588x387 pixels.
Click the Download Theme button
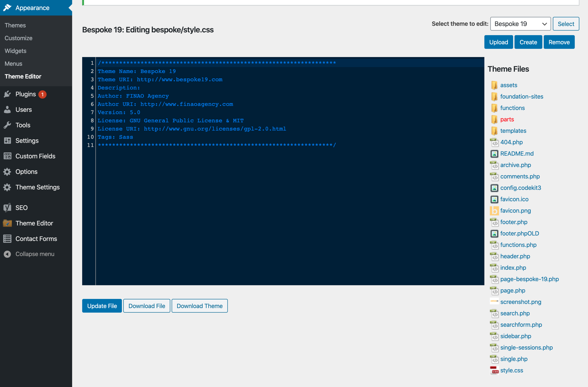coord(200,306)
